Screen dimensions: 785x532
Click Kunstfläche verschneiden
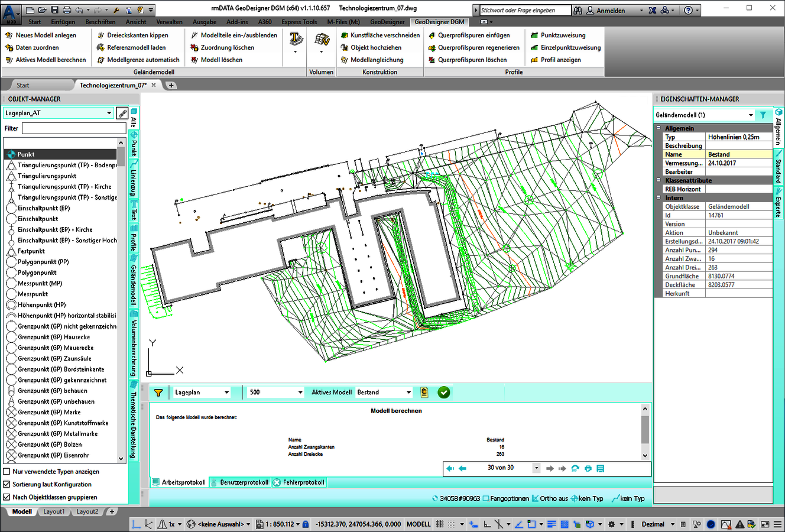pos(380,35)
